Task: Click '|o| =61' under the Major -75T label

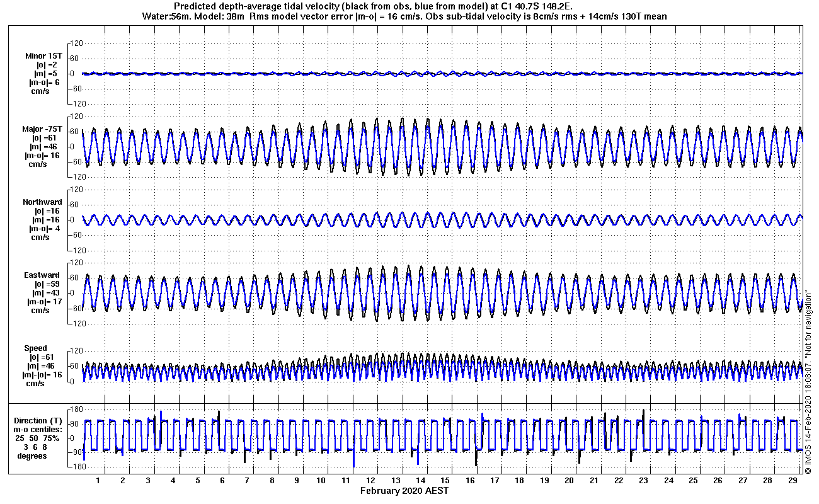Action: point(45,138)
